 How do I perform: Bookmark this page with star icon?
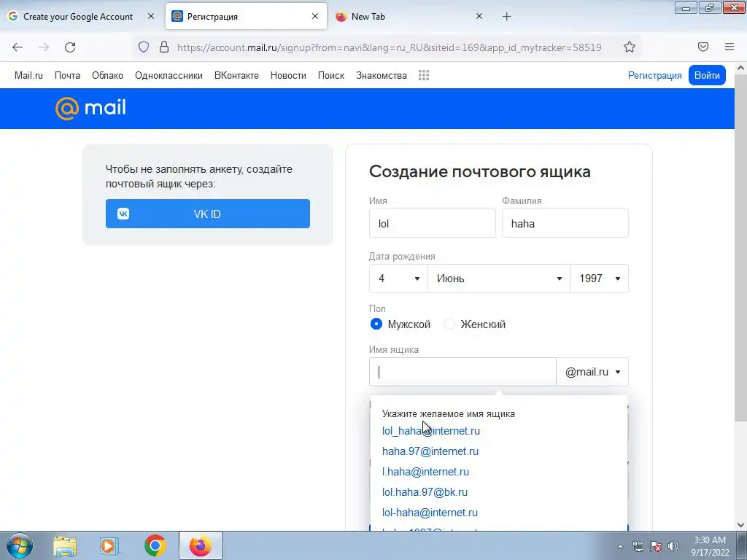630,47
